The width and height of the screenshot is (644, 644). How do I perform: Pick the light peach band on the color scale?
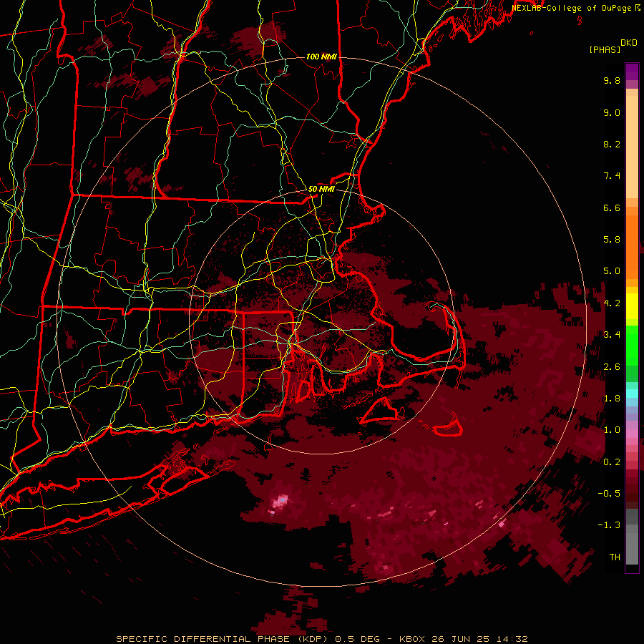[632, 147]
